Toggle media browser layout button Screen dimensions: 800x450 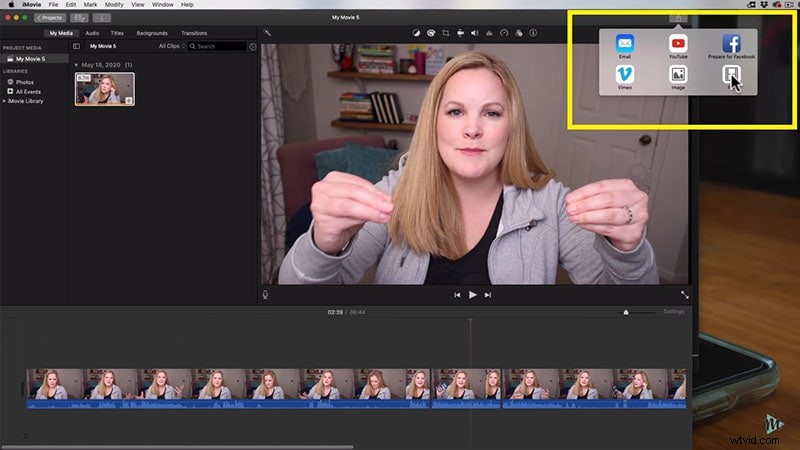click(x=79, y=18)
